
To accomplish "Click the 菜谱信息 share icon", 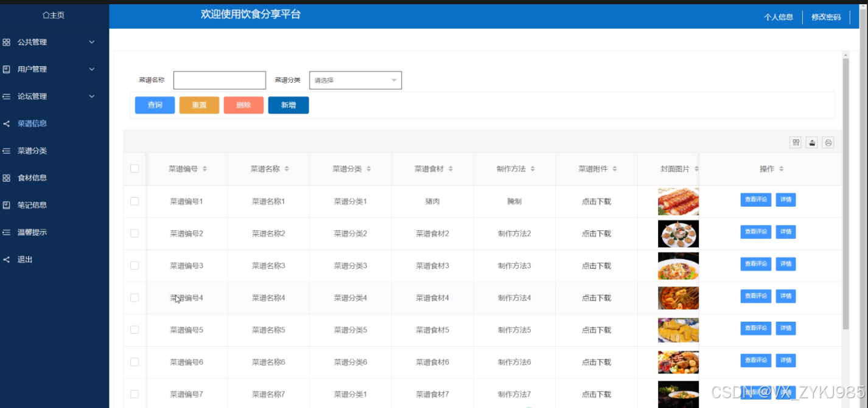I will tap(6, 123).
